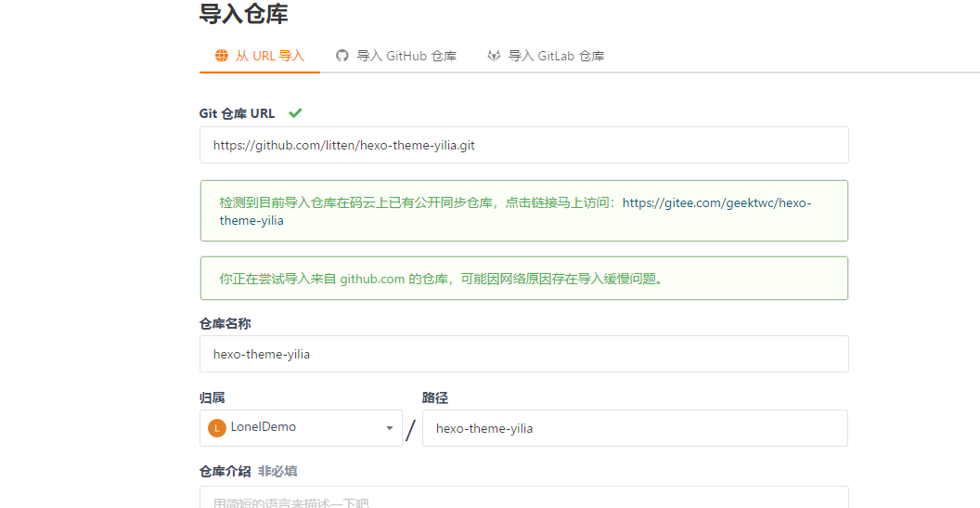Focus the Git 仓库 URL input field

(523, 145)
